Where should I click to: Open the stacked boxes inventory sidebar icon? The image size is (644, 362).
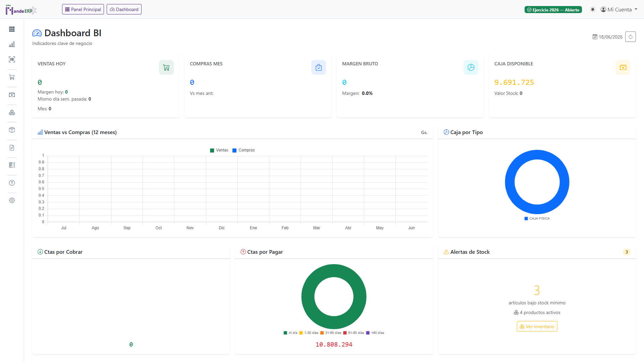[12, 113]
